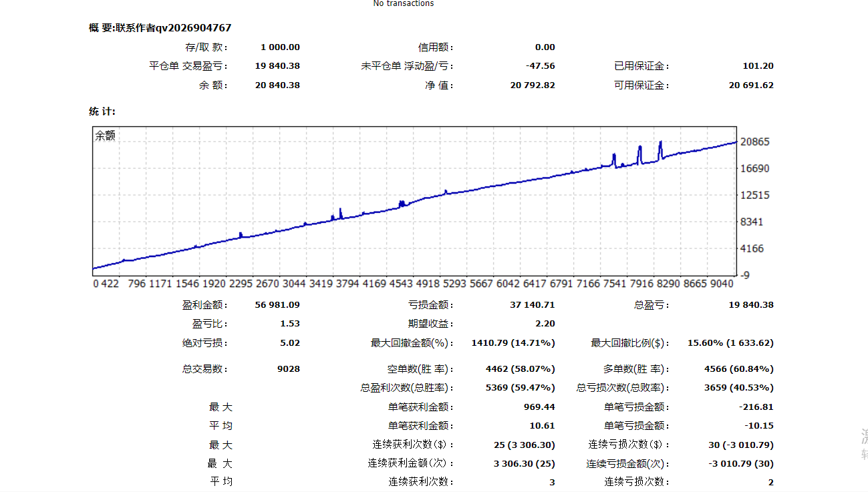Click the 净 值 label
The image size is (868, 492).
pos(439,85)
